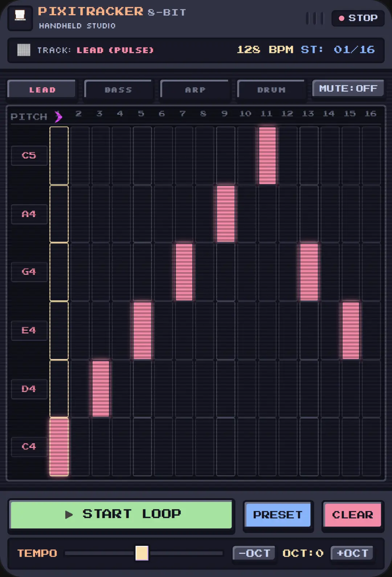Click the TEMPO slider handle
This screenshot has width=392, height=577.
(x=142, y=553)
